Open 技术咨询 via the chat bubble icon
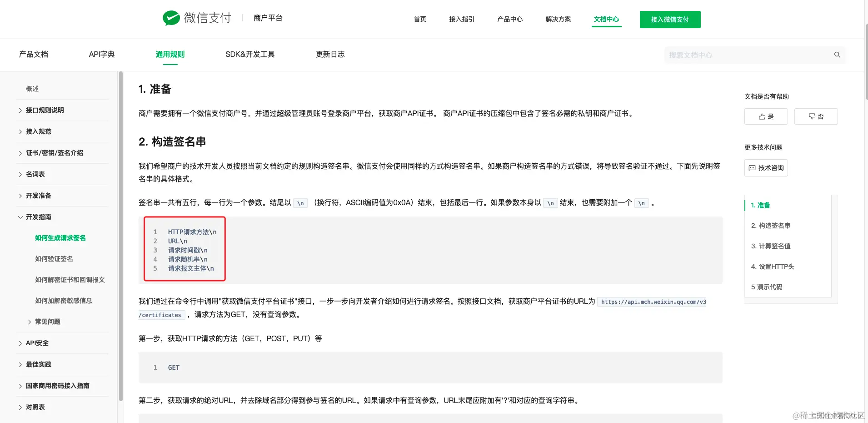The width and height of the screenshot is (868, 423). tap(765, 167)
